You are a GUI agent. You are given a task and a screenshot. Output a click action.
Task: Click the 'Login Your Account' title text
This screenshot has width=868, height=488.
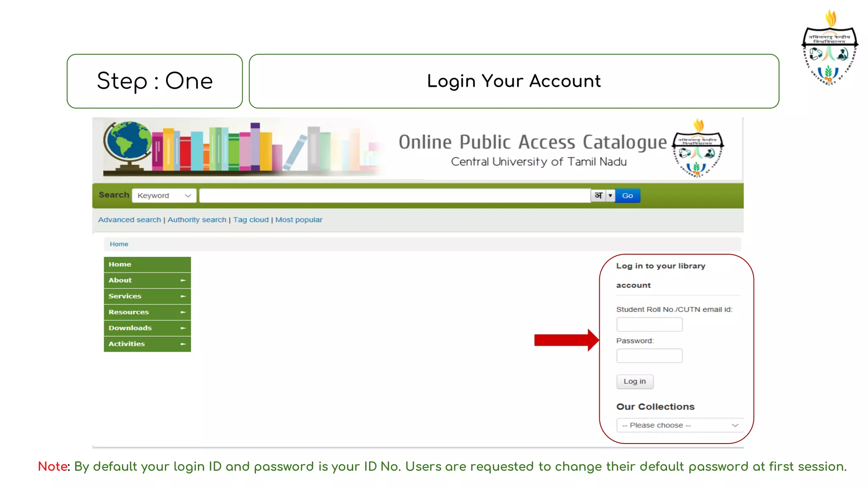point(514,81)
